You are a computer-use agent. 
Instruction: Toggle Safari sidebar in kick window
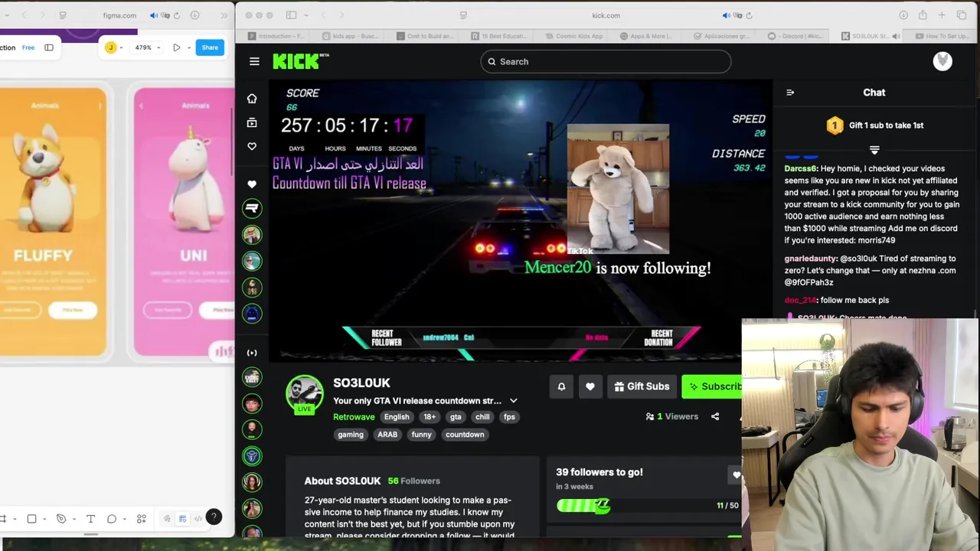(291, 15)
